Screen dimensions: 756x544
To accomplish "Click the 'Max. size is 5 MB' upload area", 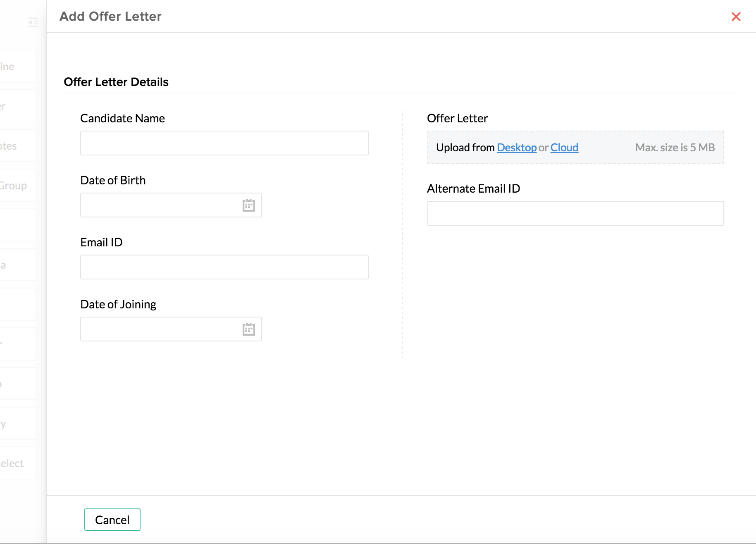I will pyautogui.click(x=675, y=148).
